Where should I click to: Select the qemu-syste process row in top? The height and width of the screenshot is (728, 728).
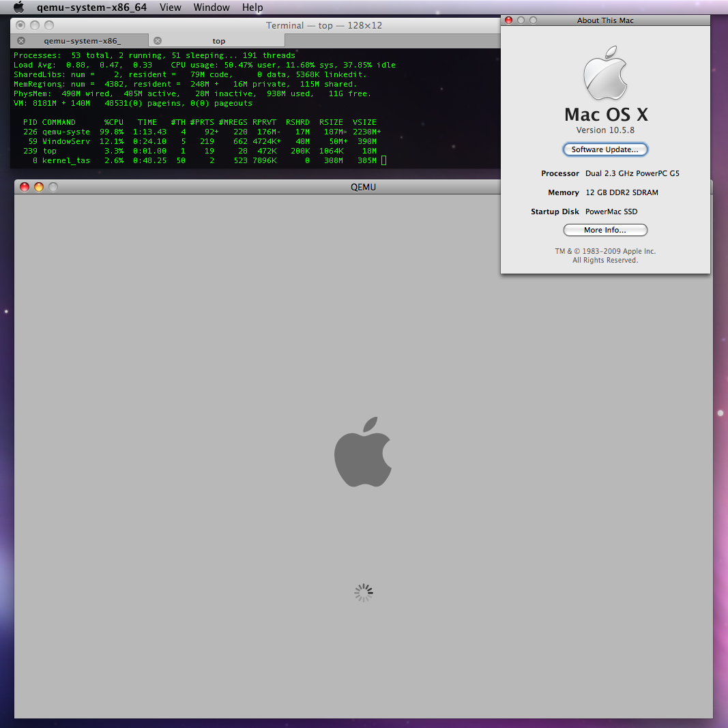[201, 132]
